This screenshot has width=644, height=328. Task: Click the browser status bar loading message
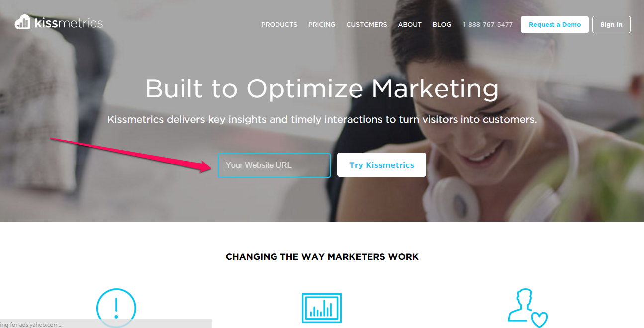tap(106, 324)
